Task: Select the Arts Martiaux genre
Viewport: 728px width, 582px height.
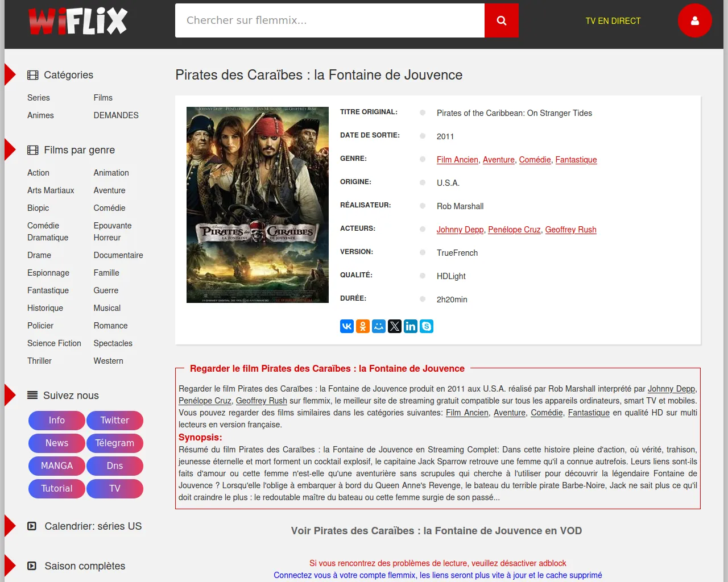Action: [51, 190]
